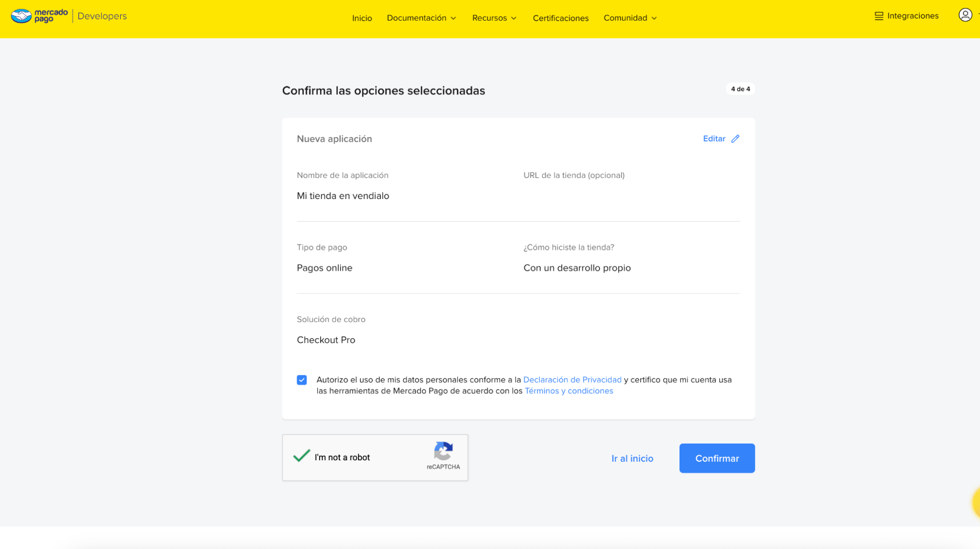The height and width of the screenshot is (549, 980).
Task: Click the 'Mi tienda en vendialo' application name
Action: (x=343, y=196)
